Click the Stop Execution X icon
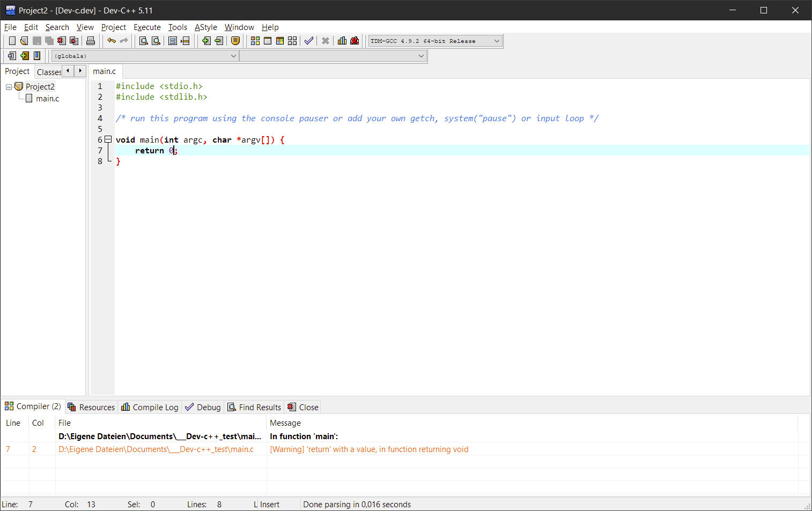This screenshot has height=511, width=812. click(326, 41)
